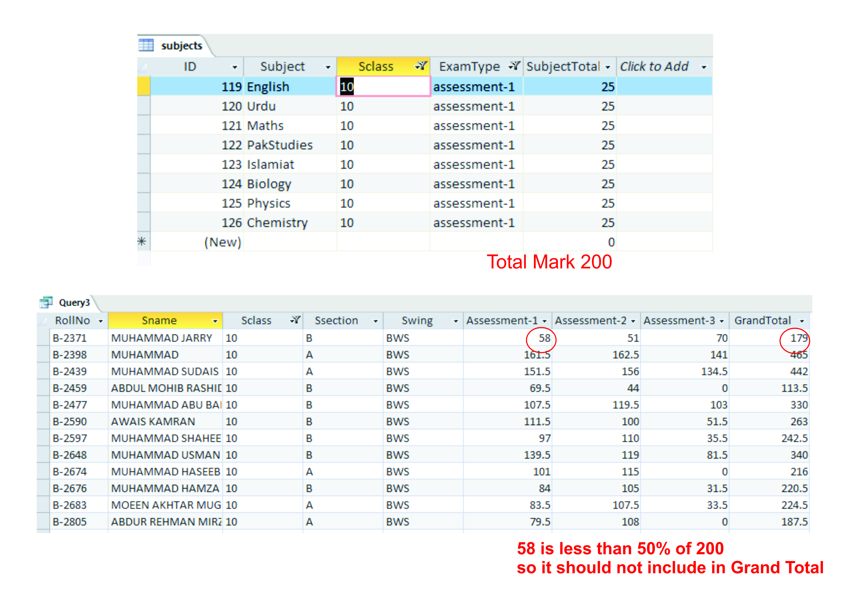Open the Subject column dropdown arrow
The image size is (846, 616).
[x=328, y=67]
